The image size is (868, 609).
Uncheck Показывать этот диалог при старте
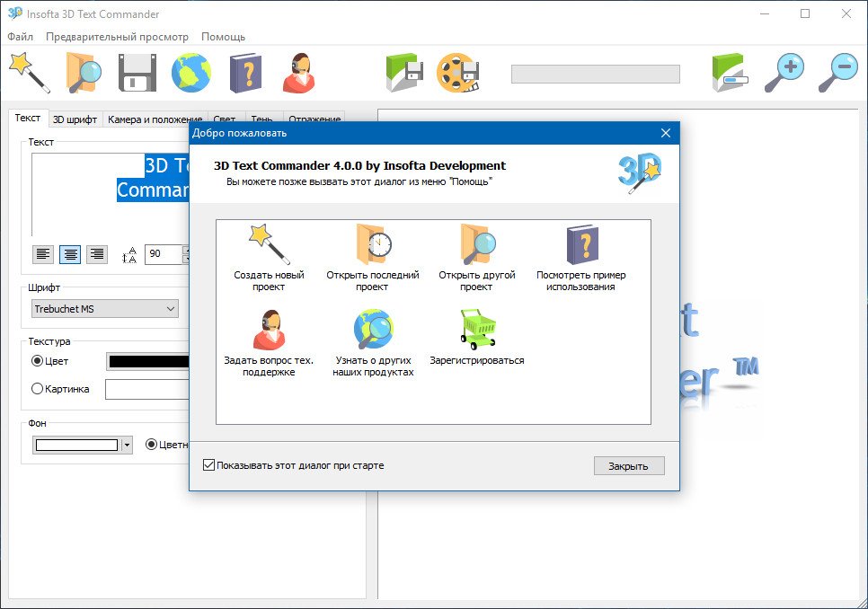(209, 465)
